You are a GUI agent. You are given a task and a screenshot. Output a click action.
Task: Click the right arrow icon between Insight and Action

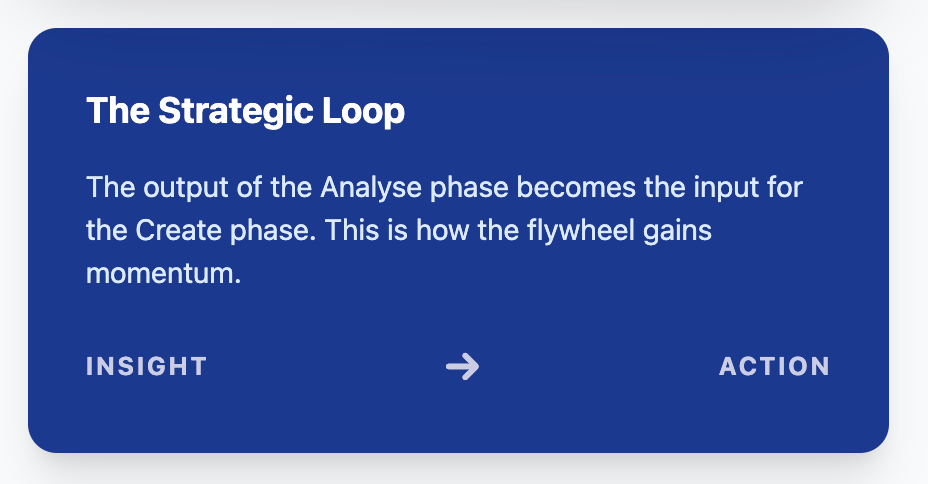(x=462, y=367)
